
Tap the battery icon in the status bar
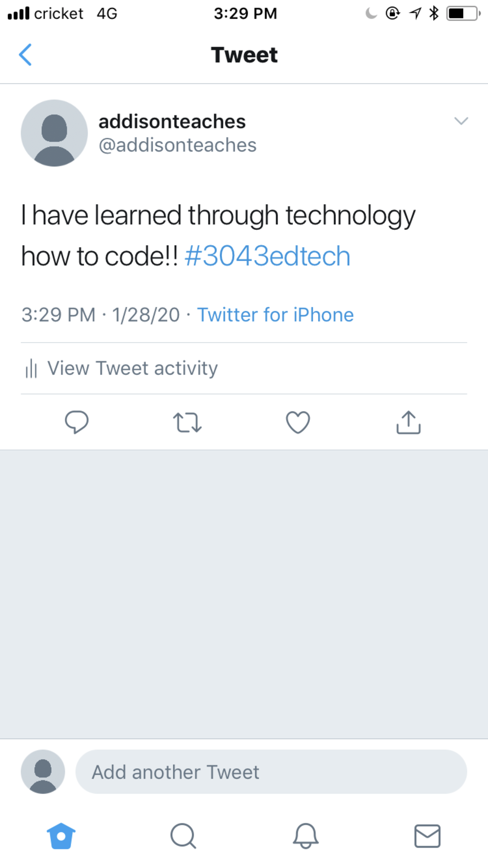(x=463, y=14)
